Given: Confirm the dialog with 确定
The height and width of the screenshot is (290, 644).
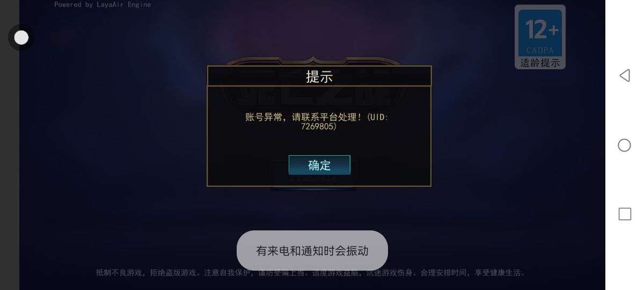Looking at the screenshot, I should point(319,165).
